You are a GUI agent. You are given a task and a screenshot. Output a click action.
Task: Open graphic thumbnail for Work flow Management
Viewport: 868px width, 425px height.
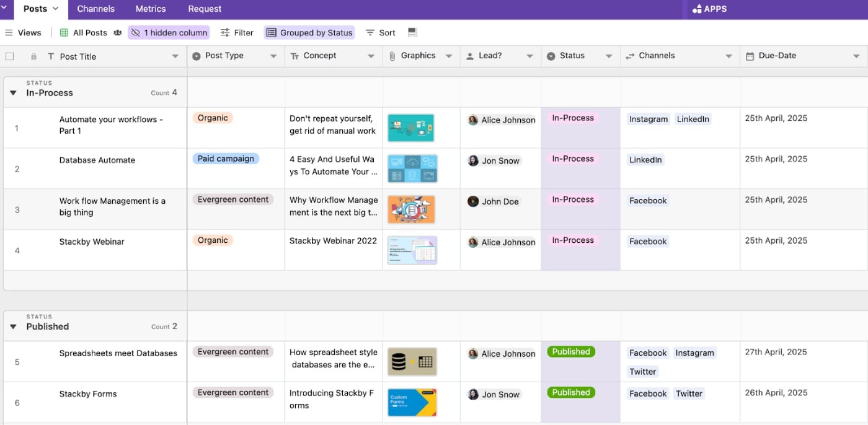click(411, 209)
